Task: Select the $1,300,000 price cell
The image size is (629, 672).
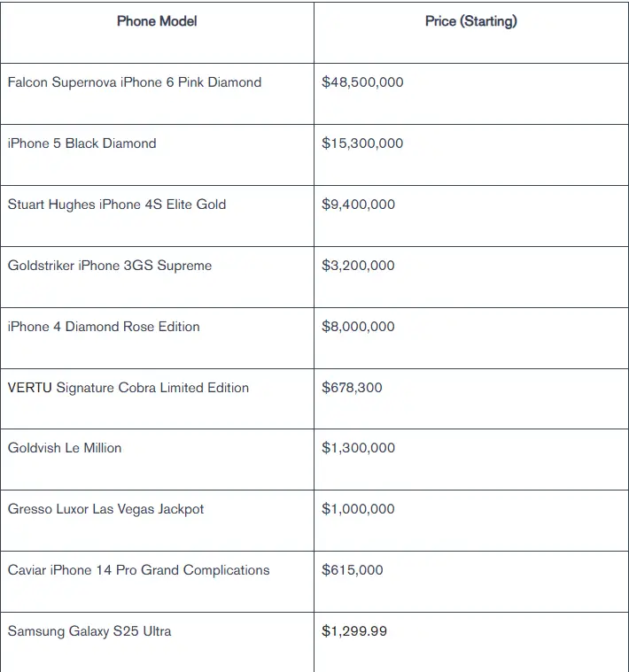Action: [x=471, y=460]
